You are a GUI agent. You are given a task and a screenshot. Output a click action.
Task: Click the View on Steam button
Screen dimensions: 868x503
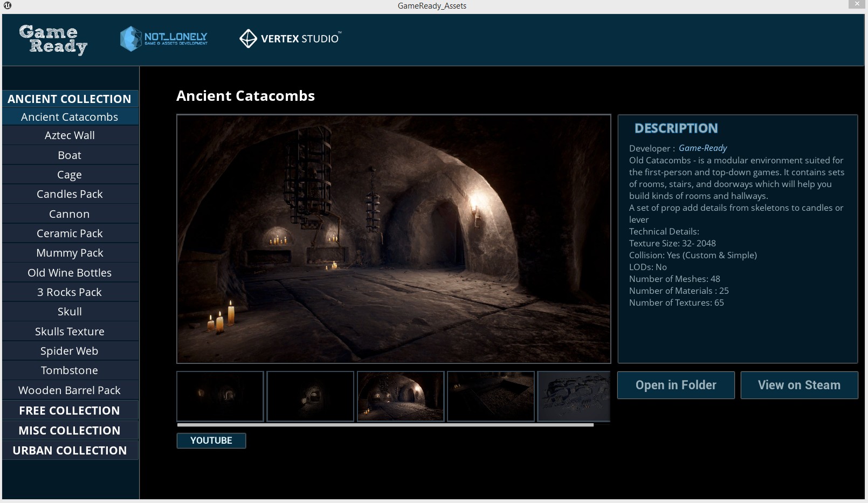point(799,385)
